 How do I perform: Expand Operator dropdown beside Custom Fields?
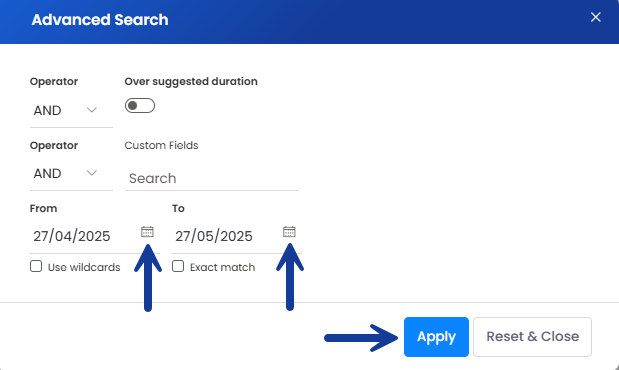coord(71,173)
